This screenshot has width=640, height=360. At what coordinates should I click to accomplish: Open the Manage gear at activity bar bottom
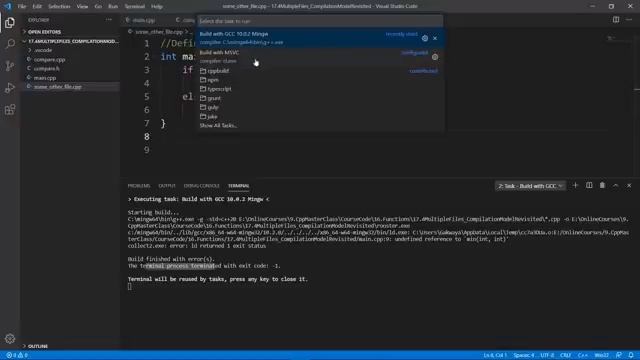point(10,338)
